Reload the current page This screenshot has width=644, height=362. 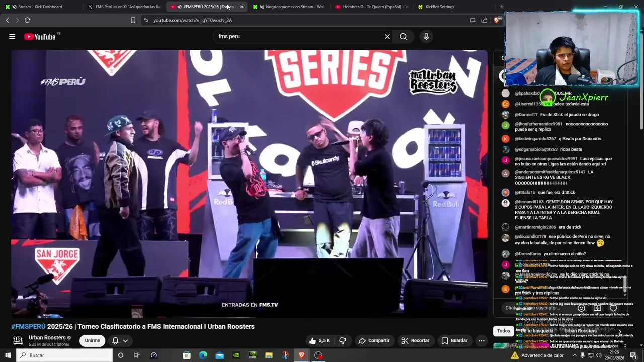[27, 20]
